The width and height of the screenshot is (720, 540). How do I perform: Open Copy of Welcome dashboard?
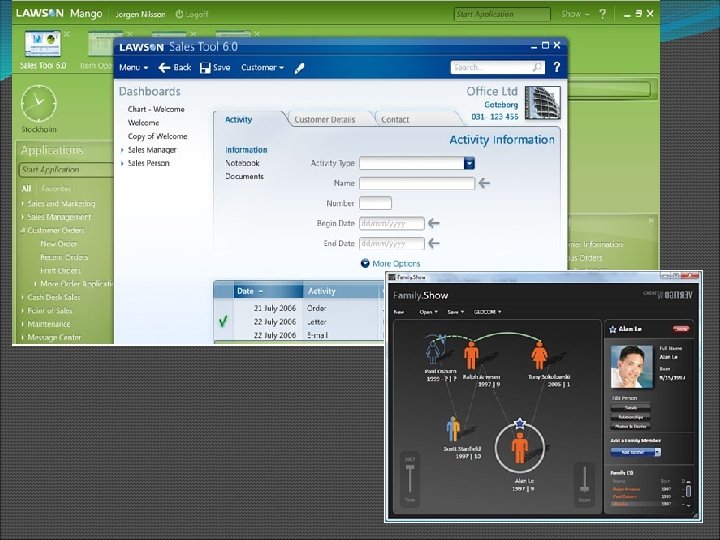pyautogui.click(x=158, y=136)
